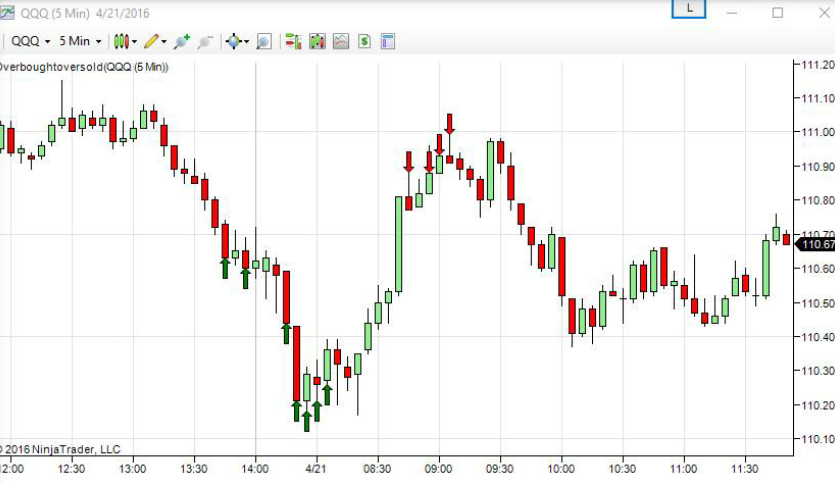Open the QQQ instrument selector dropdown
The width and height of the screenshot is (835, 483).
pyautogui.click(x=30, y=41)
